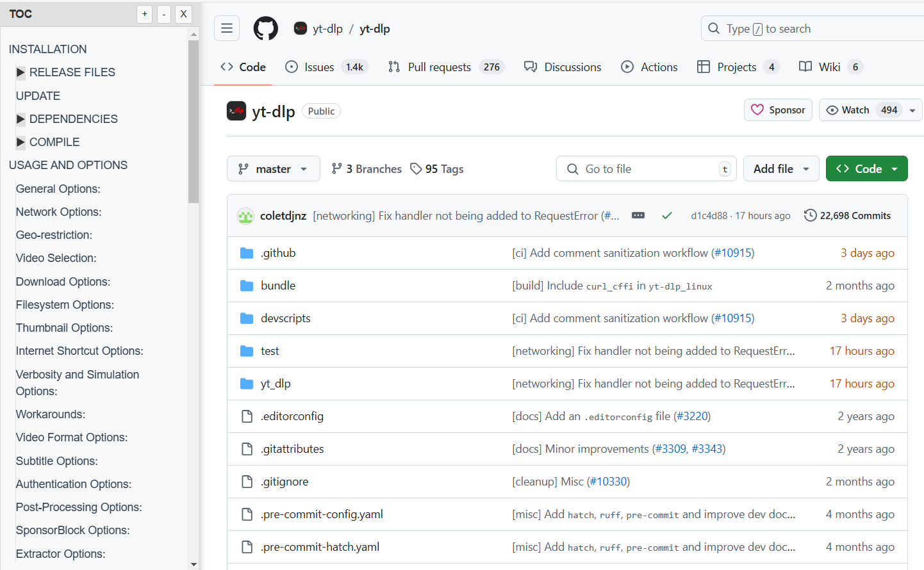This screenshot has height=570, width=924.
Task: Click the Sponsor button
Action: 778,110
